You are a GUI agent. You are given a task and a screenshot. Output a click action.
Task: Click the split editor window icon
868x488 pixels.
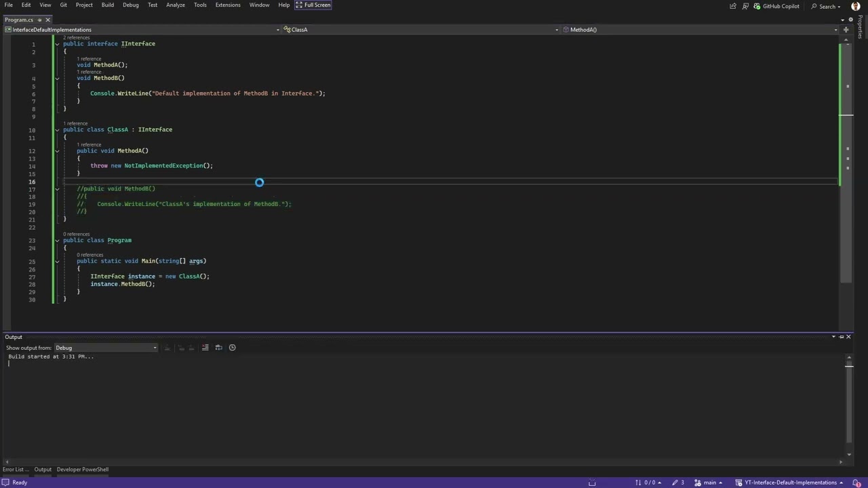click(846, 29)
